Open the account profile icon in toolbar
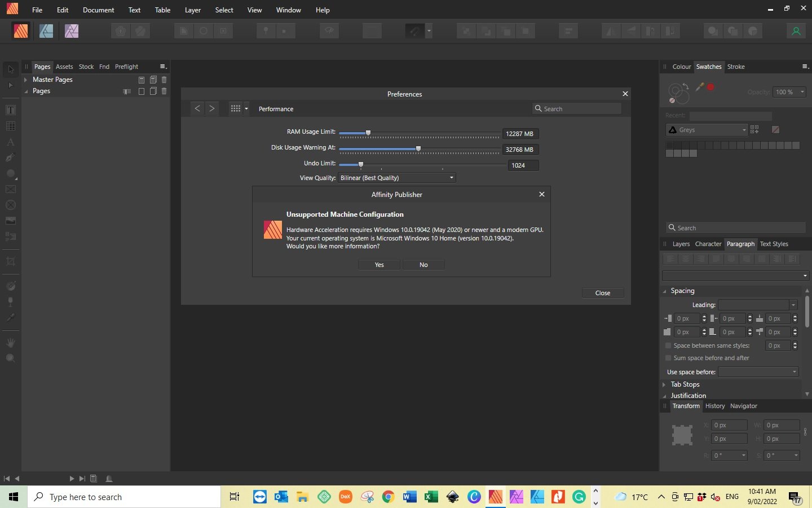Viewport: 812px width, 508px height. tap(796, 31)
